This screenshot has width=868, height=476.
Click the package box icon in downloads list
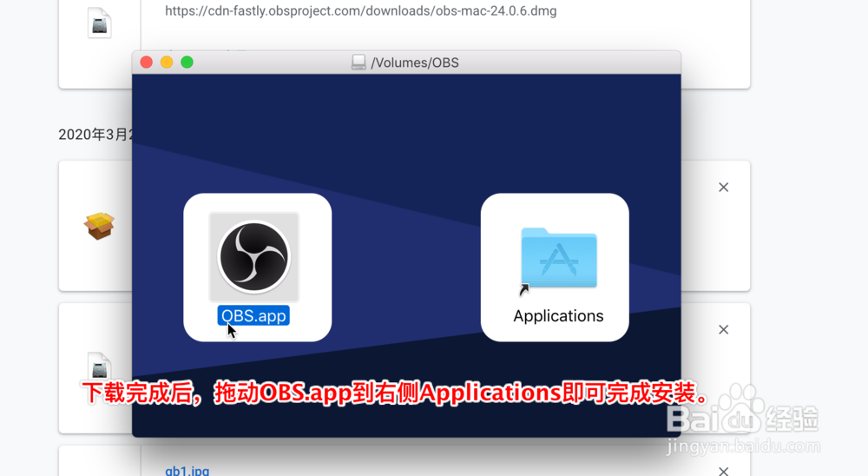[x=99, y=226]
